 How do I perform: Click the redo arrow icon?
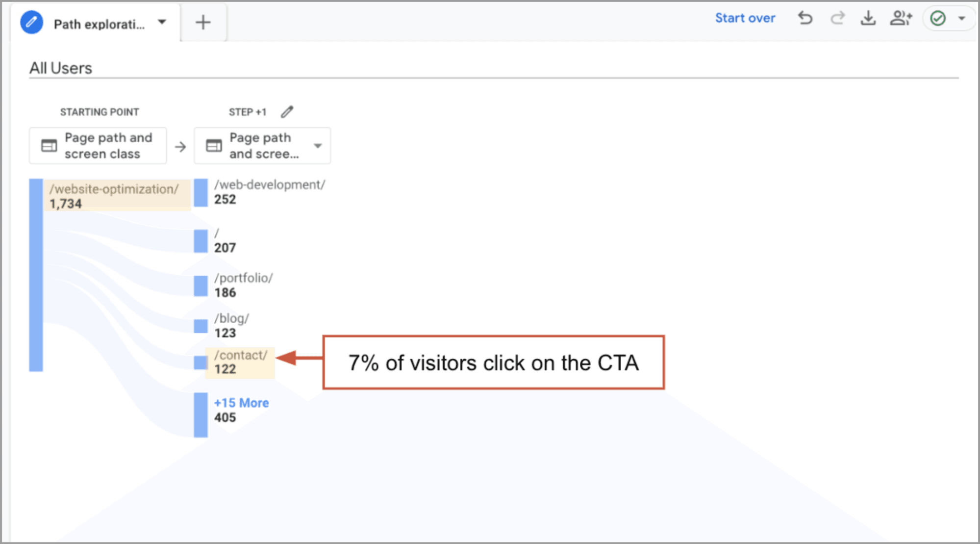[x=837, y=19]
